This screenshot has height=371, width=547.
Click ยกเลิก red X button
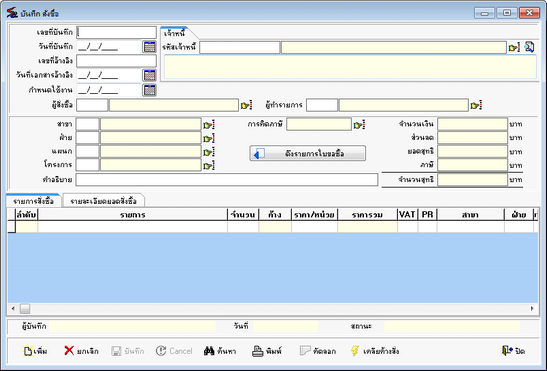[x=81, y=351]
